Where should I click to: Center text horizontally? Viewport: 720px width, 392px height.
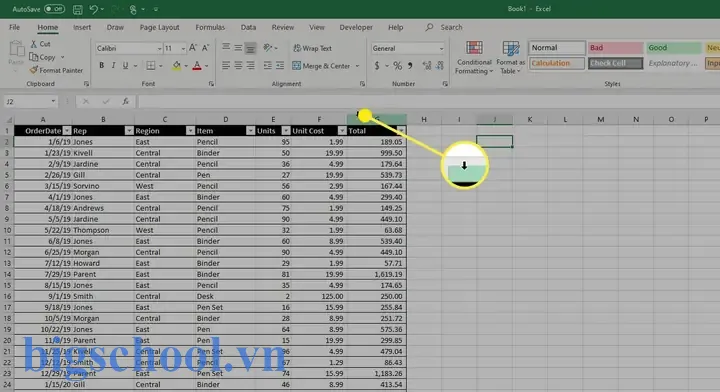pyautogui.click(x=238, y=66)
